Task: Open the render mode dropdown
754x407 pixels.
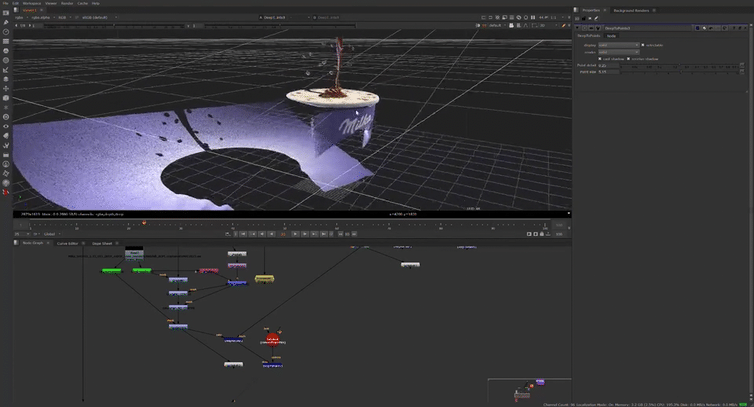Action: pos(617,51)
